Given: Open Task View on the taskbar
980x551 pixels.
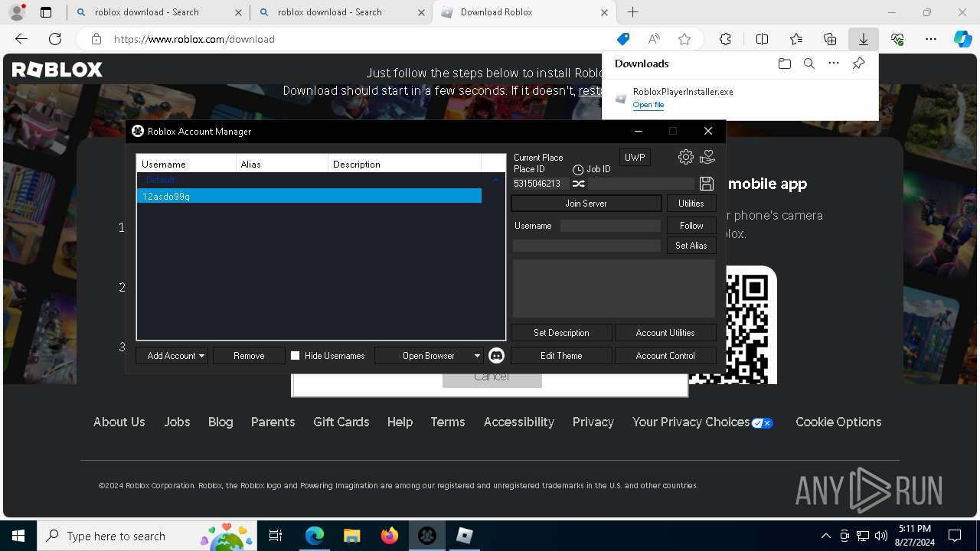Looking at the screenshot, I should (x=276, y=536).
